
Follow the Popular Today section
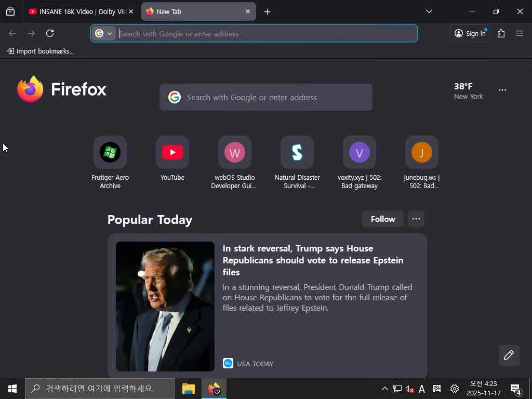[383, 219]
